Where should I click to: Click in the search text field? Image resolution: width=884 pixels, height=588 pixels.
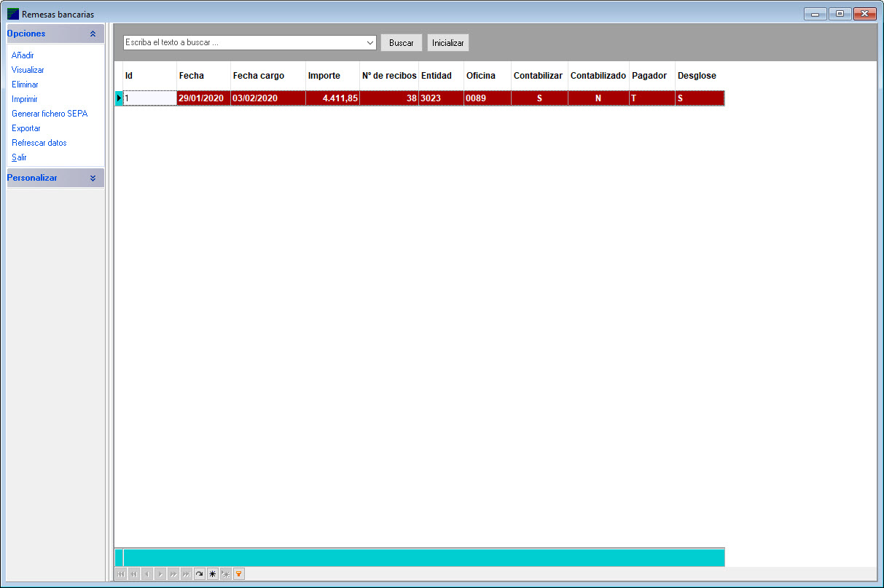244,43
